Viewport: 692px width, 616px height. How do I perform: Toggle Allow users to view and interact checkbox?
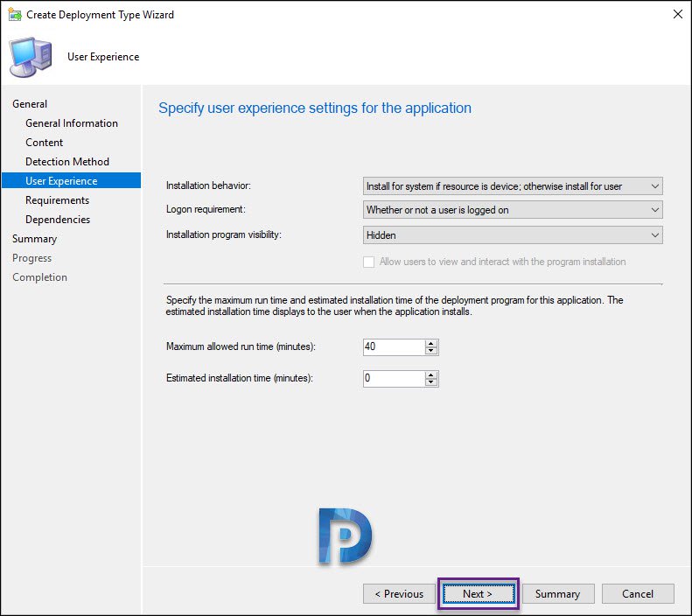pos(369,262)
